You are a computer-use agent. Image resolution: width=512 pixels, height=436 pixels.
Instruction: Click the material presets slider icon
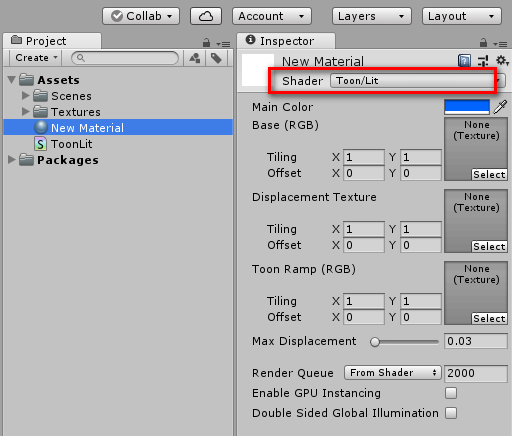coord(483,61)
